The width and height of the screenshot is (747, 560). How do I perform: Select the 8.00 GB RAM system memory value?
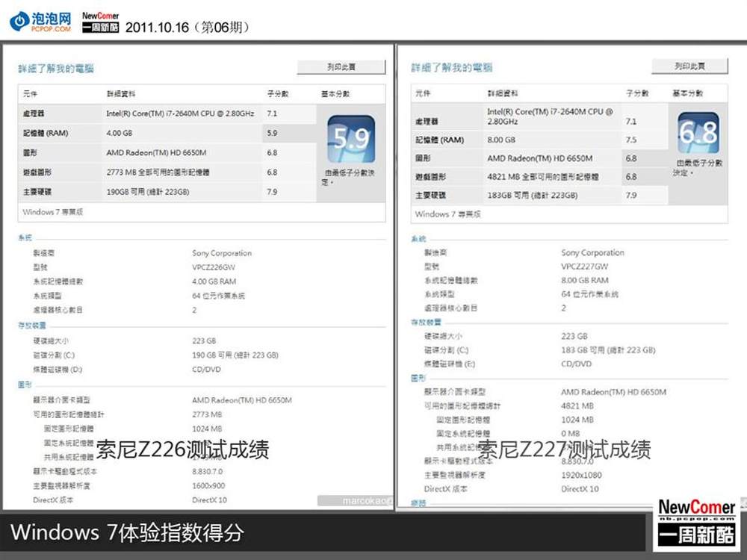pyautogui.click(x=585, y=280)
